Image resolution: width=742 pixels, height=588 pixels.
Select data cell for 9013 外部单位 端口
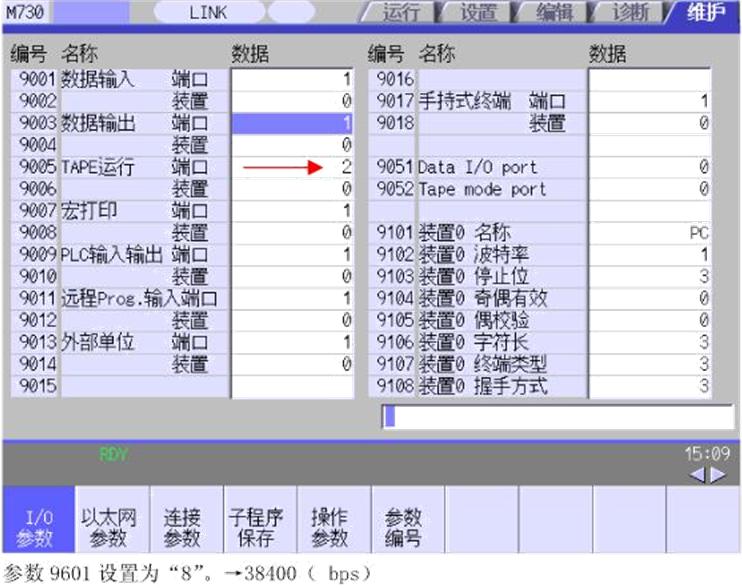click(292, 342)
